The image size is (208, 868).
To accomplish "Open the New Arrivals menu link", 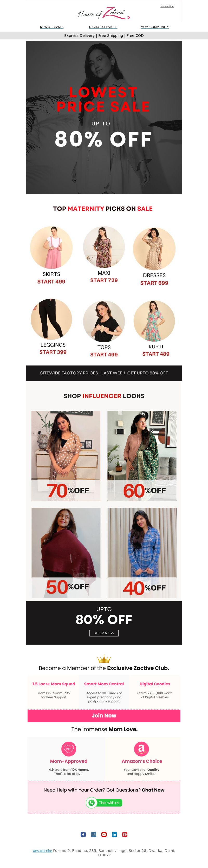I will point(52,27).
